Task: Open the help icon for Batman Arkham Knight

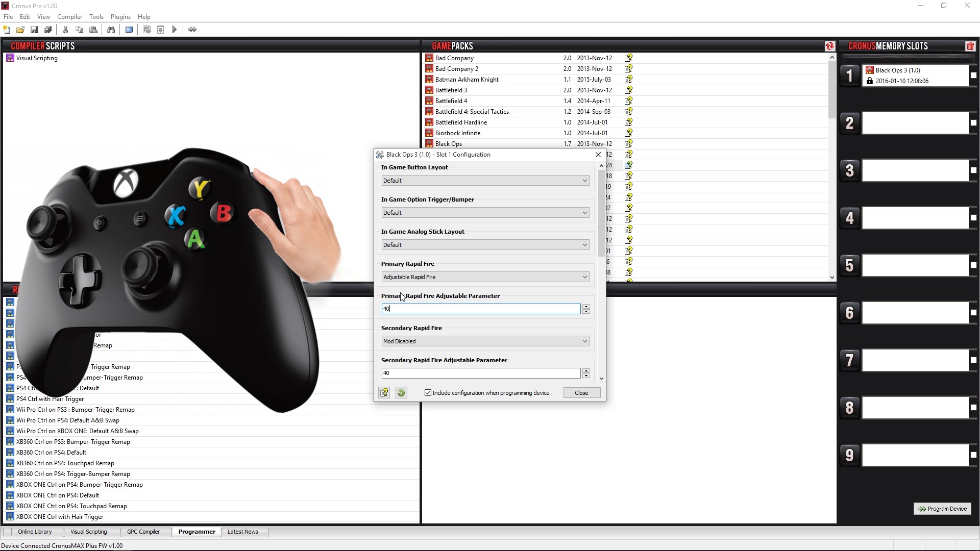Action: point(628,80)
